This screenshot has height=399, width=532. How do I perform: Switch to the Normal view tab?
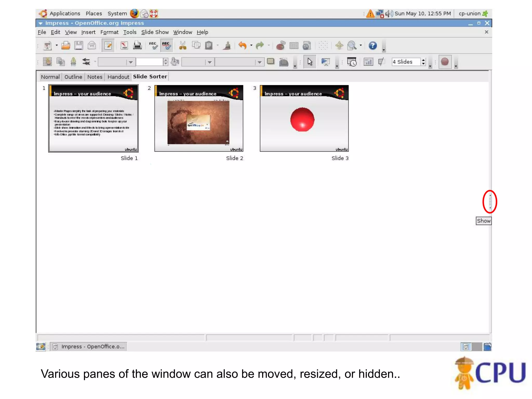(50, 77)
